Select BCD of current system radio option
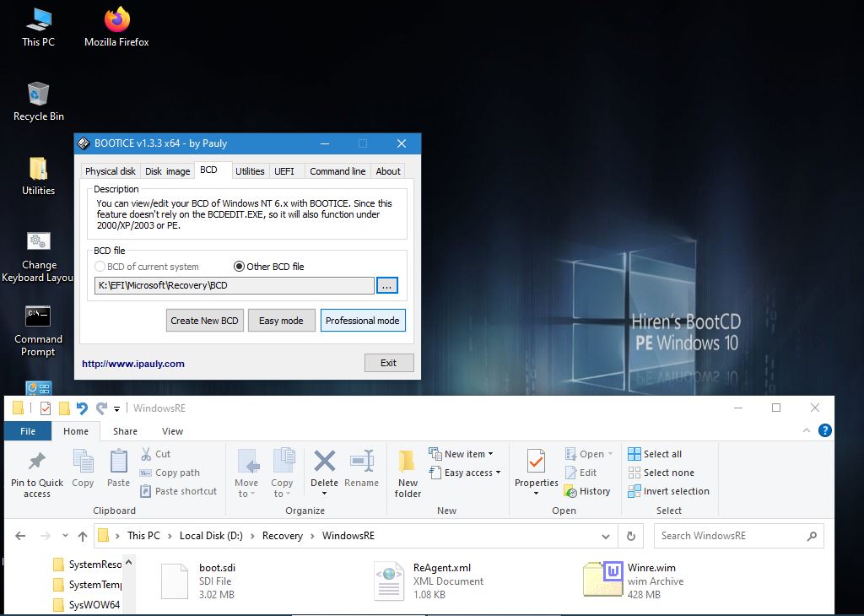The height and width of the screenshot is (616, 864). [100, 267]
